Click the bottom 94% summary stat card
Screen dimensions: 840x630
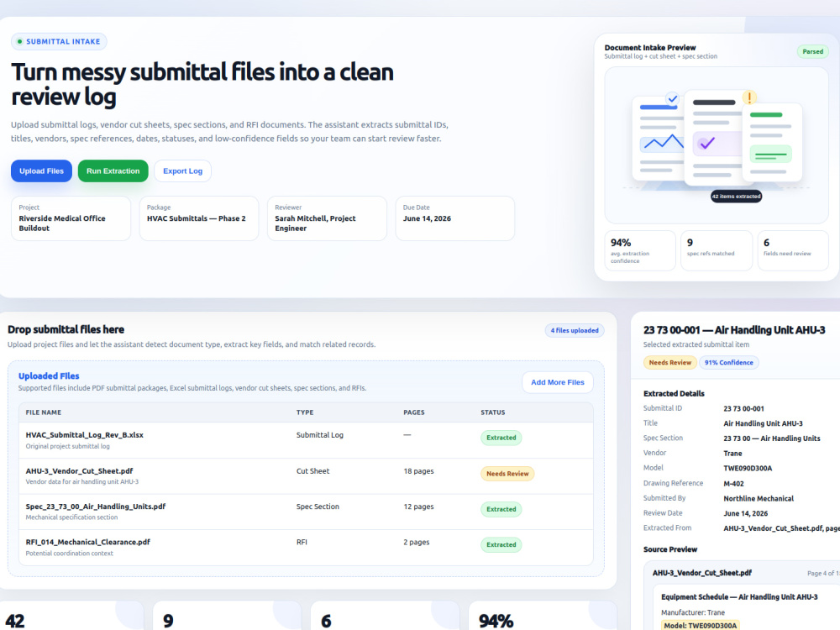tap(543, 616)
